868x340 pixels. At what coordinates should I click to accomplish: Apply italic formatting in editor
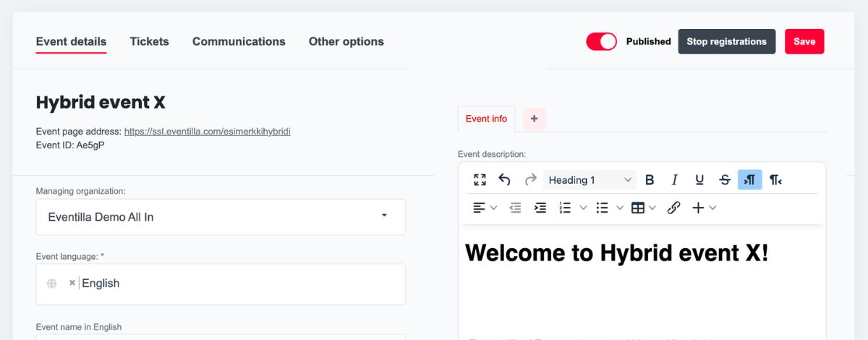(674, 180)
